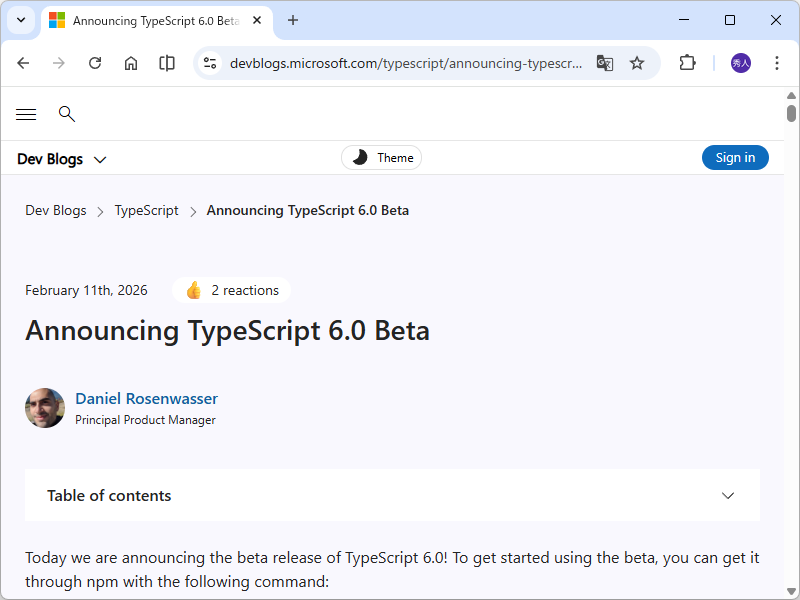The image size is (800, 600).
Task: Click the TypeScript breadcrumb link
Action: [x=146, y=211]
